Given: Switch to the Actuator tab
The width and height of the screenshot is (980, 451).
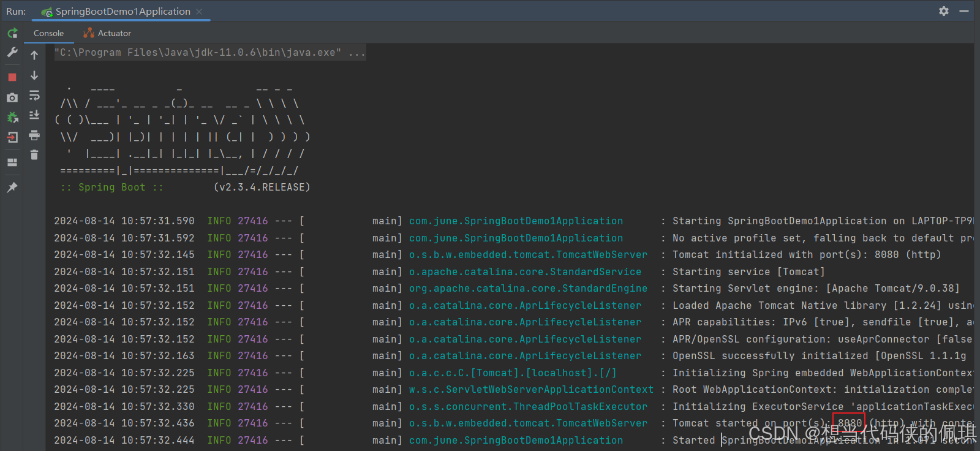Looking at the screenshot, I should click(108, 33).
